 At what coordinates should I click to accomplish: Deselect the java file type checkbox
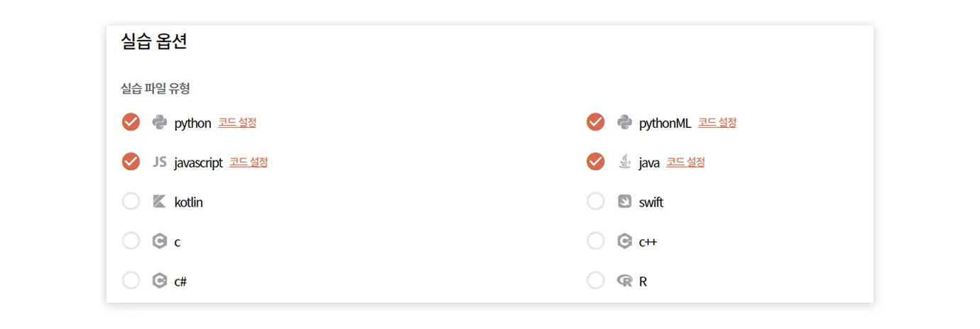pos(595,162)
